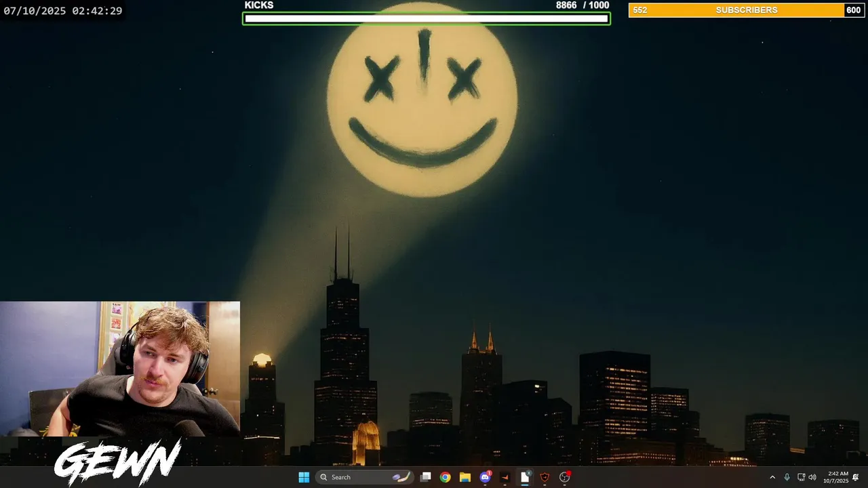
Task: Open the red shield app on taskbar
Action: 545,477
